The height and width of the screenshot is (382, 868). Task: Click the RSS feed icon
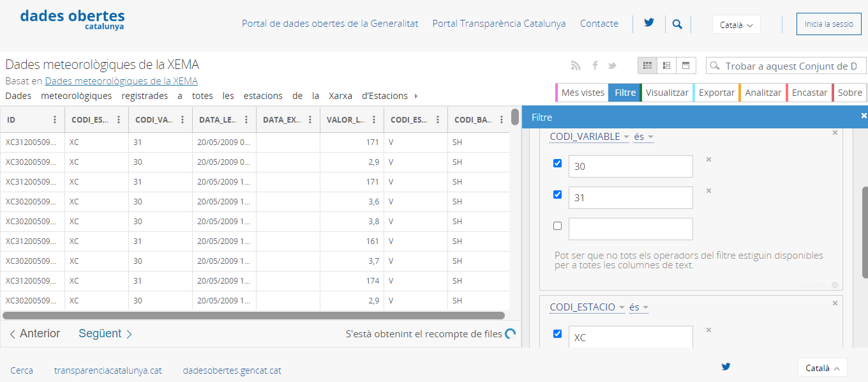coord(575,66)
